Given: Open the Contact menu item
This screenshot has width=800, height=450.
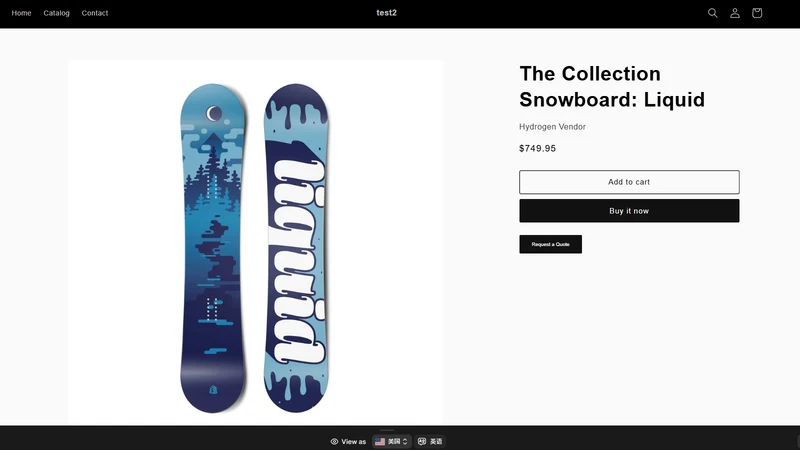Looking at the screenshot, I should (x=95, y=13).
